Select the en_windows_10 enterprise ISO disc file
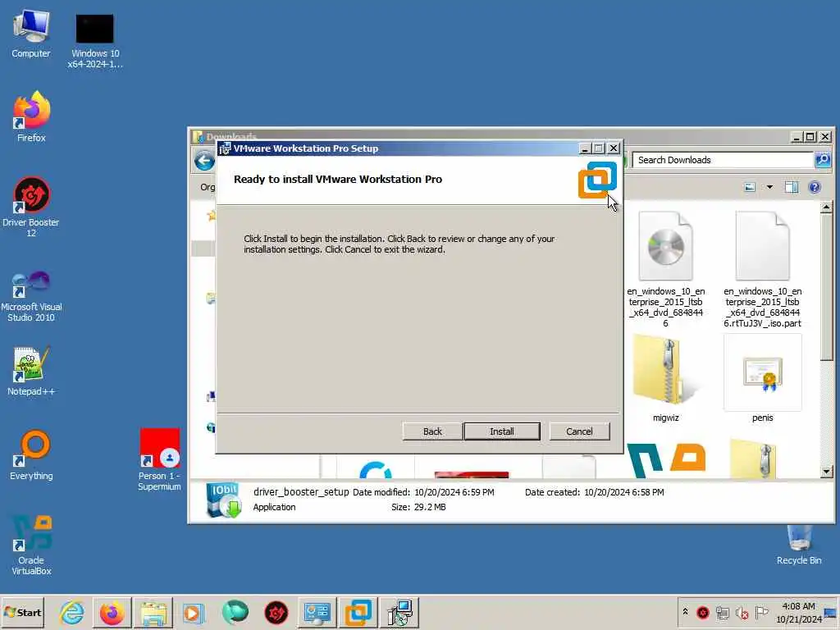 click(665, 269)
